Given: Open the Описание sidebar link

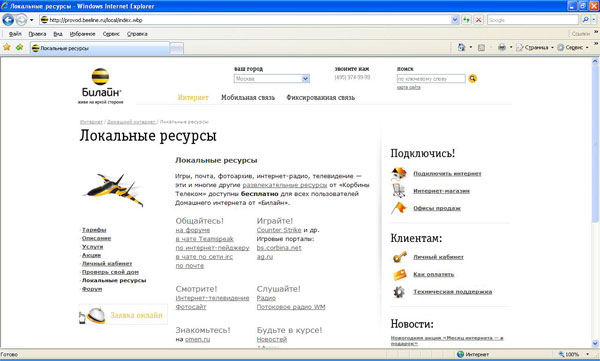Looking at the screenshot, I should (x=96, y=238).
